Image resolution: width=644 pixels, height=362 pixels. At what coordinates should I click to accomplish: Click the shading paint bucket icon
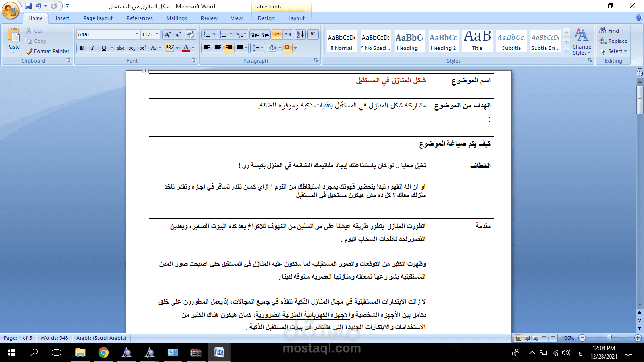(x=272, y=48)
